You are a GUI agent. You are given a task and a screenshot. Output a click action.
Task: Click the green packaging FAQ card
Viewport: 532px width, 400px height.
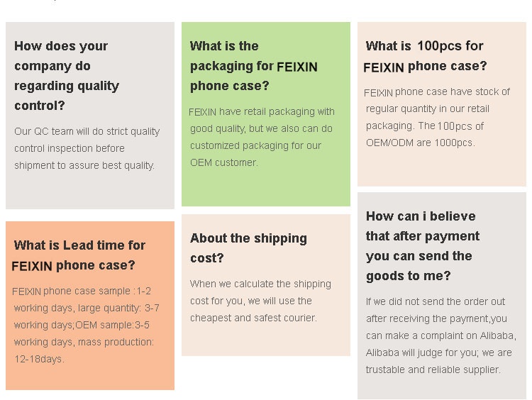pyautogui.click(x=266, y=114)
